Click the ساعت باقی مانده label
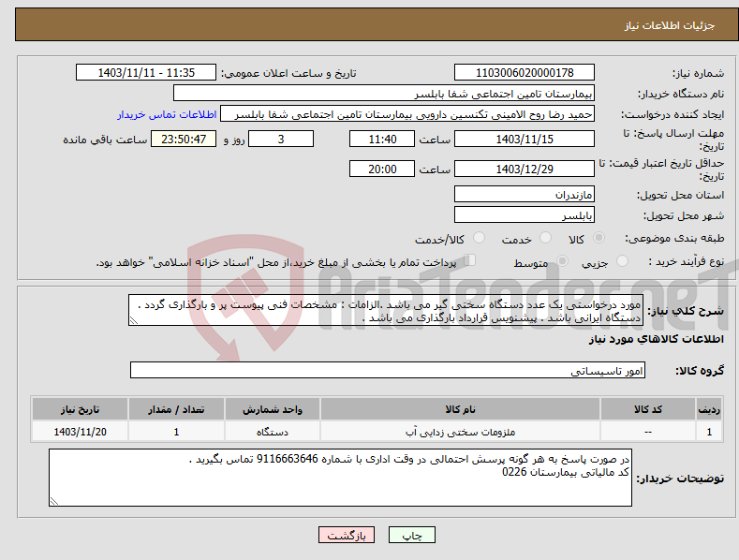The image size is (739, 560). [x=105, y=140]
